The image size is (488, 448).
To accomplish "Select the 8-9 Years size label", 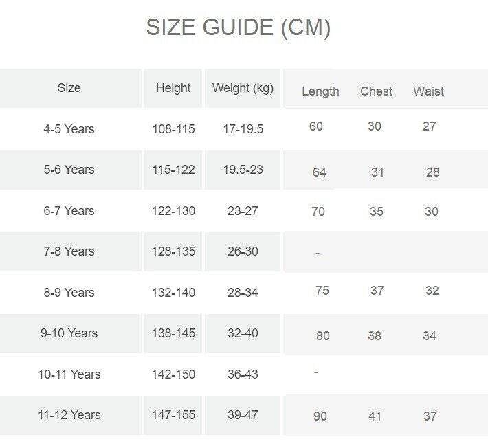I will pos(69,293).
